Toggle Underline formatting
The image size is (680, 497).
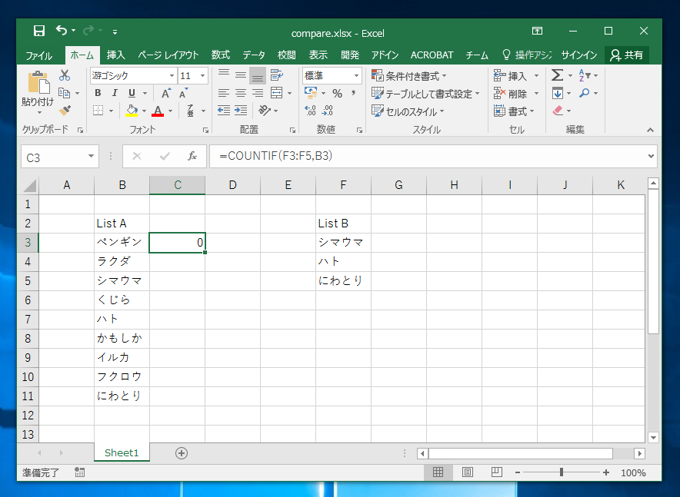click(132, 93)
